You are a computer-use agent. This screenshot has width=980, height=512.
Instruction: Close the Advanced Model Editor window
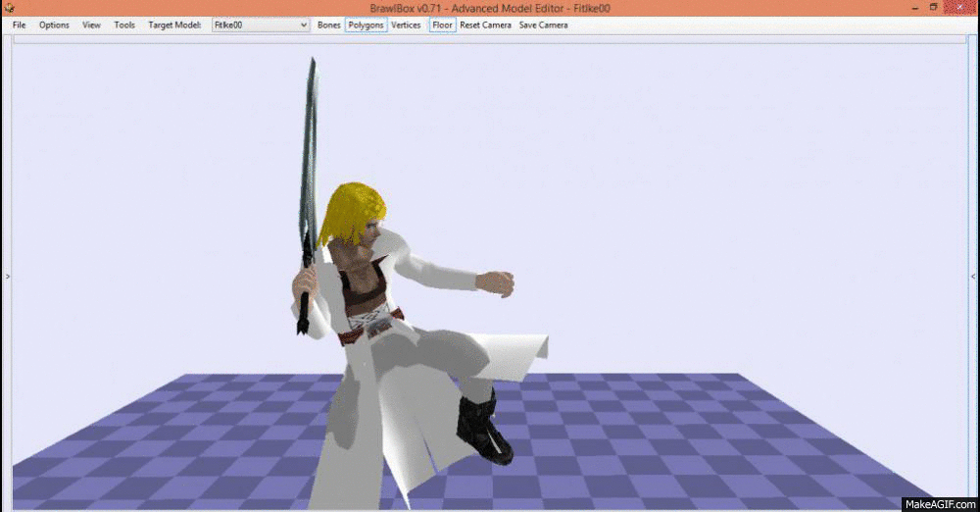(961, 8)
